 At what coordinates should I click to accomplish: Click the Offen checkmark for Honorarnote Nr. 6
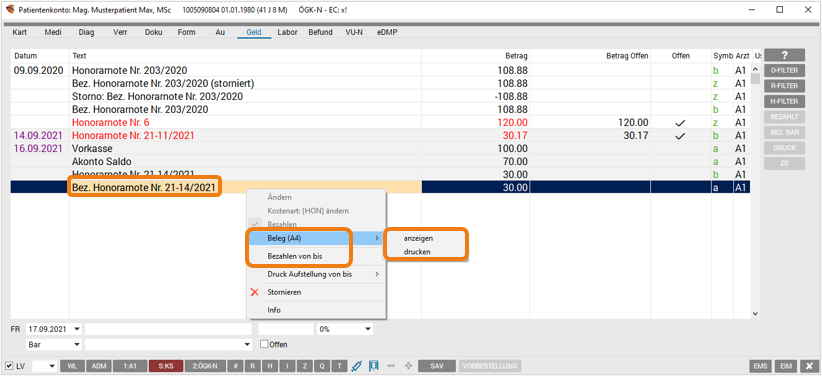(680, 123)
